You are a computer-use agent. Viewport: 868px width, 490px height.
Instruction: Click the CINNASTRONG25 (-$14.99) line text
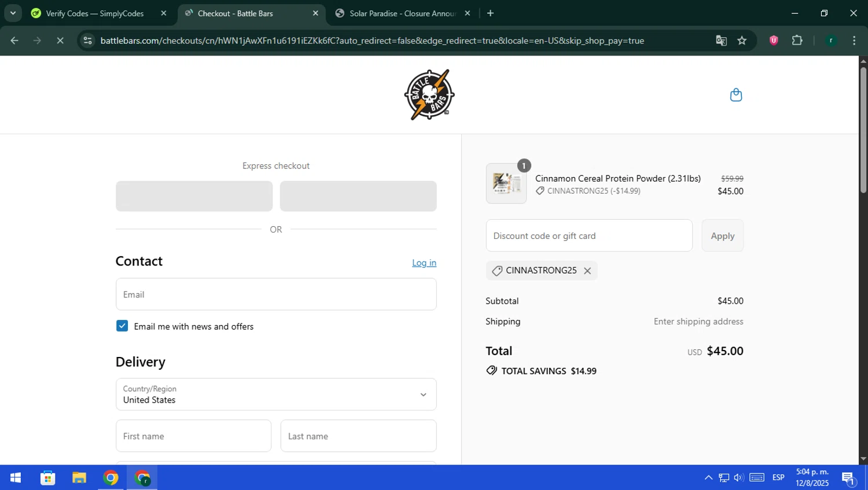click(x=594, y=191)
